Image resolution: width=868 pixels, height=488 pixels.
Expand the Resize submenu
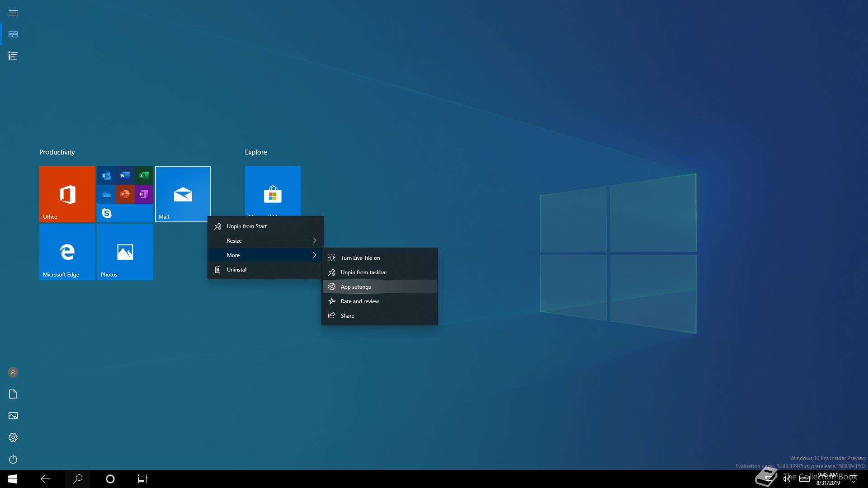pyautogui.click(x=266, y=241)
